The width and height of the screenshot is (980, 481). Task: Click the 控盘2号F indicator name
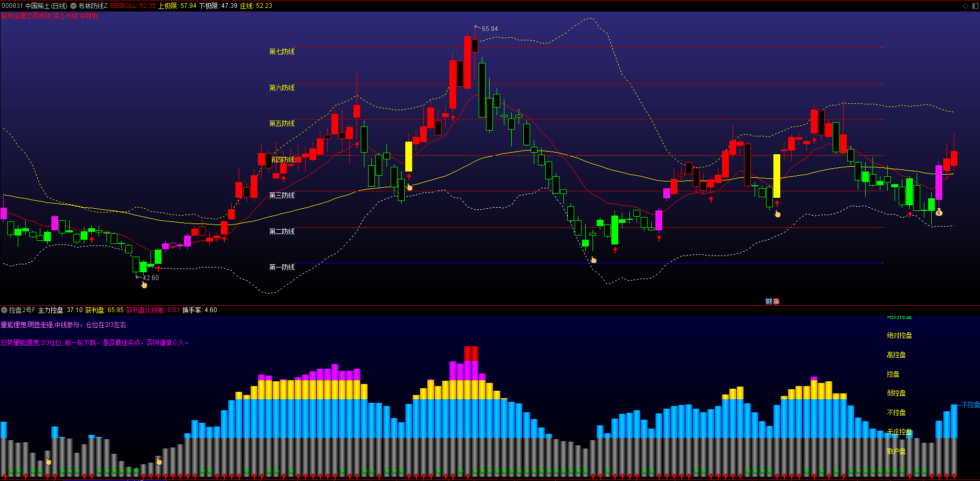pyautogui.click(x=22, y=310)
